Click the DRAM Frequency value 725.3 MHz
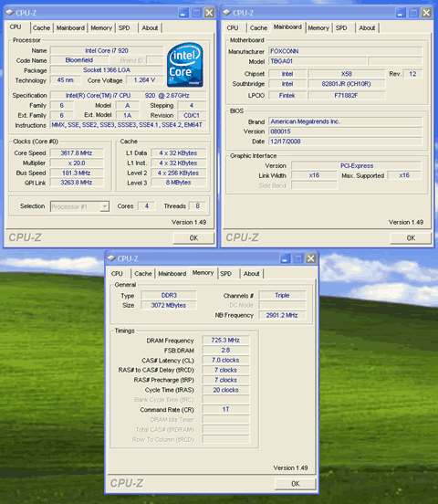This screenshot has width=438, height=504. [x=225, y=340]
